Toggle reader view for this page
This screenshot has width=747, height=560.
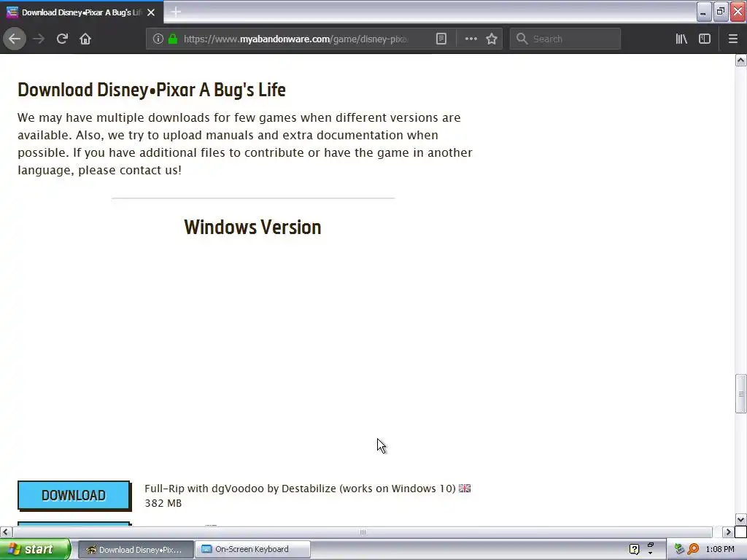point(441,39)
